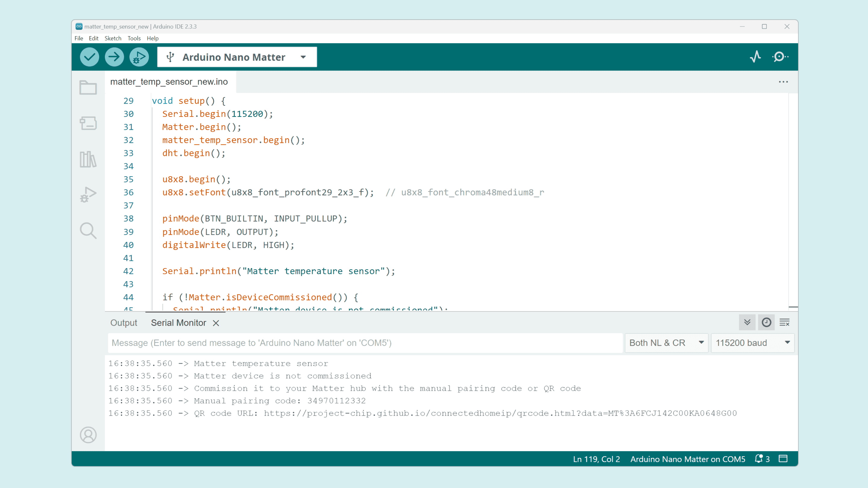Open the Search magnifier in sidebar

coord(88,231)
